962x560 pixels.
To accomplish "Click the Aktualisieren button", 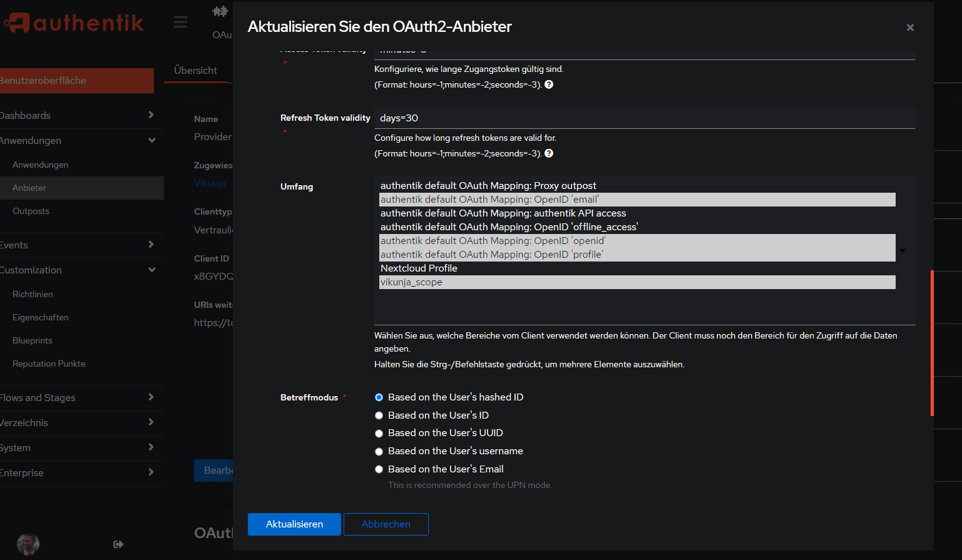I will tap(294, 524).
